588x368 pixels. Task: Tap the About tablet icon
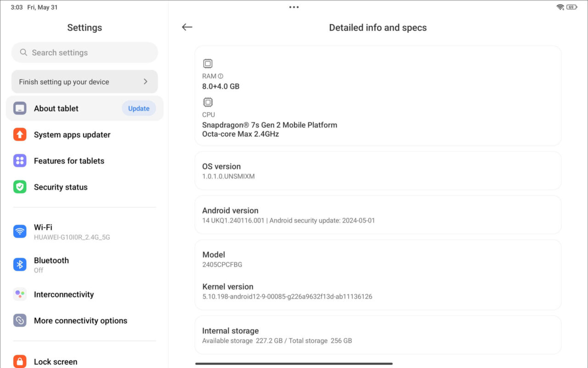pos(19,108)
